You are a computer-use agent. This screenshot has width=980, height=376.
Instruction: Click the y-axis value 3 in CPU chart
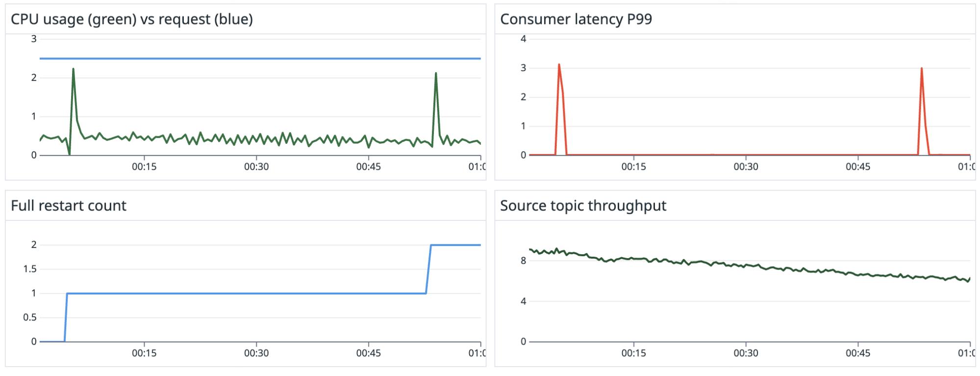pyautogui.click(x=34, y=39)
